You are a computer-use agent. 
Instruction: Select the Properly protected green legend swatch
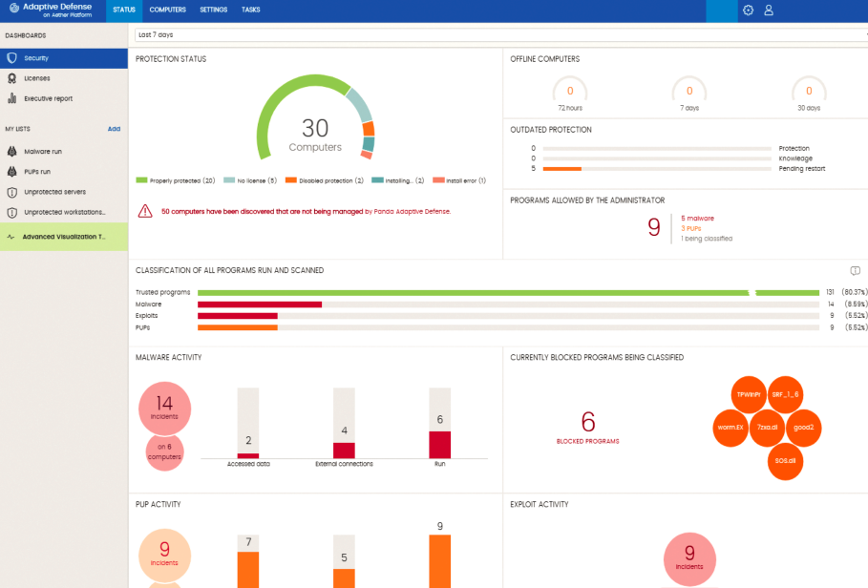pos(141,180)
